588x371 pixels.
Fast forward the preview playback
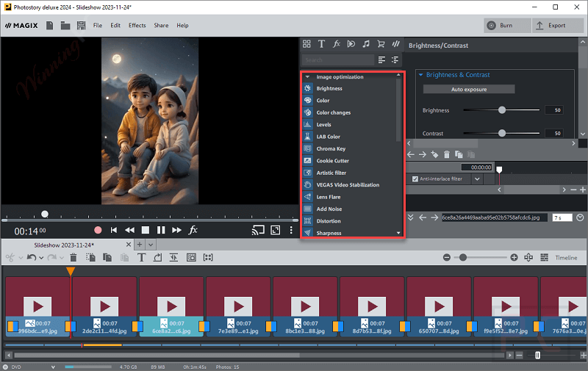(x=176, y=230)
